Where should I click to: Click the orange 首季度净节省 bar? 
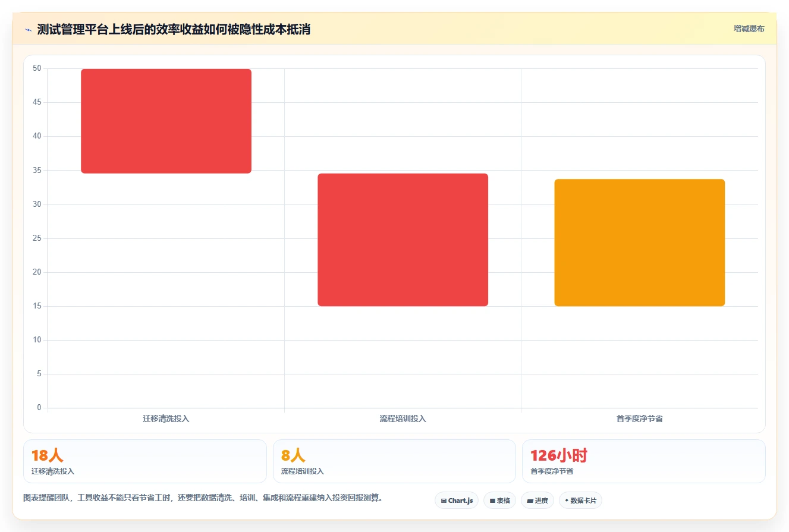pyautogui.click(x=640, y=243)
